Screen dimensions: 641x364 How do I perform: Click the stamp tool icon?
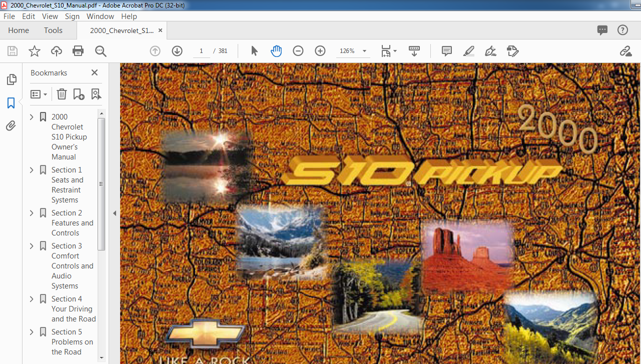click(x=512, y=51)
